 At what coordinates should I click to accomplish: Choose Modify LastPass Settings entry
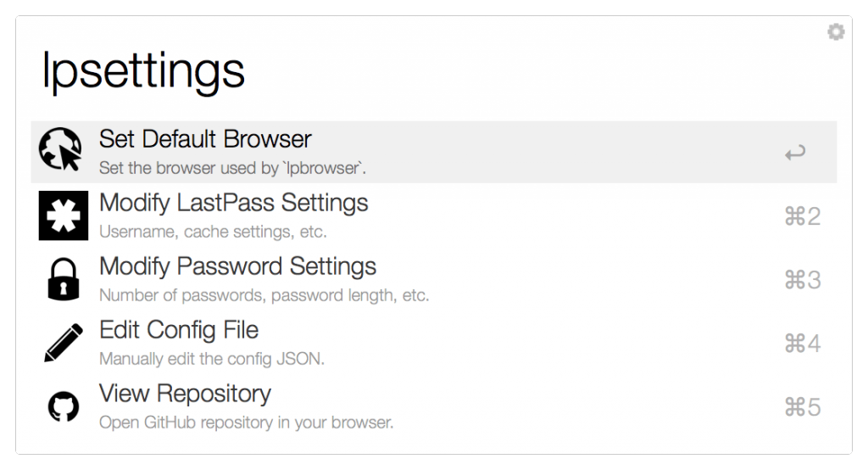coord(233,203)
